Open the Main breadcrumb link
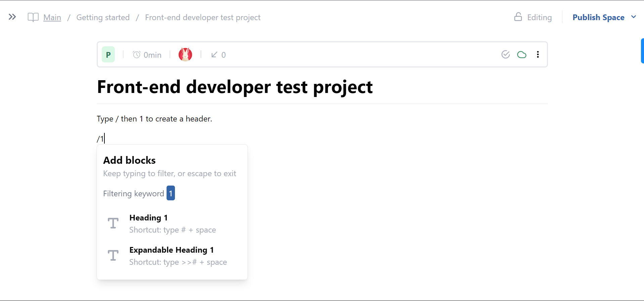This screenshot has height=301, width=644. click(x=52, y=17)
